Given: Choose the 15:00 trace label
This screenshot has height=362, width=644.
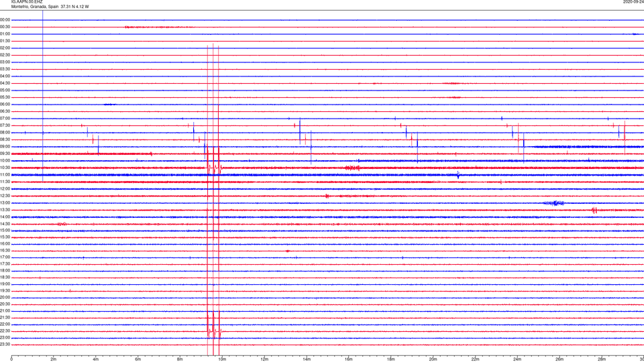Looking at the screenshot, I should point(5,230).
